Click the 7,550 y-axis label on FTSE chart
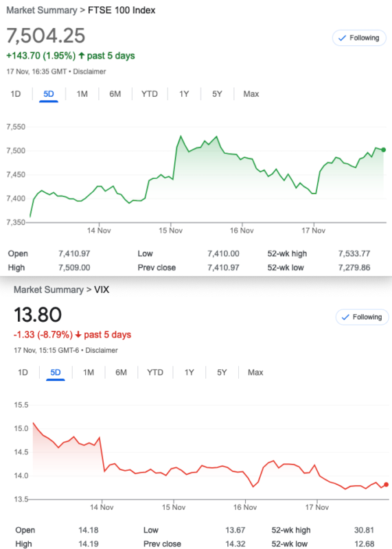Viewport: 392px width, 549px height. click(x=16, y=127)
